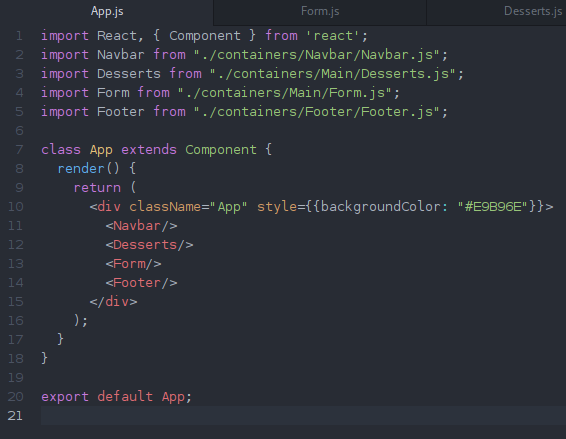Click the <Form/> tag
This screenshot has height=439, width=566.
coord(134,264)
